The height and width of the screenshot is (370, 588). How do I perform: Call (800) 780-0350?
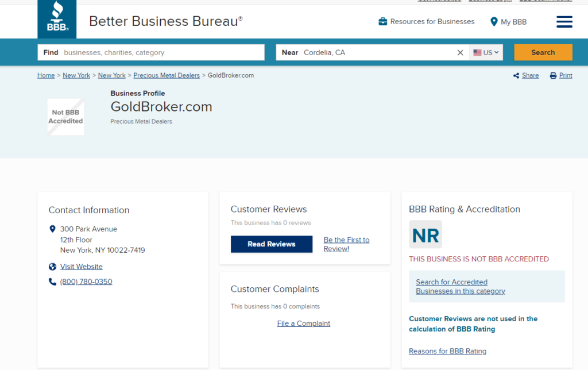(86, 282)
